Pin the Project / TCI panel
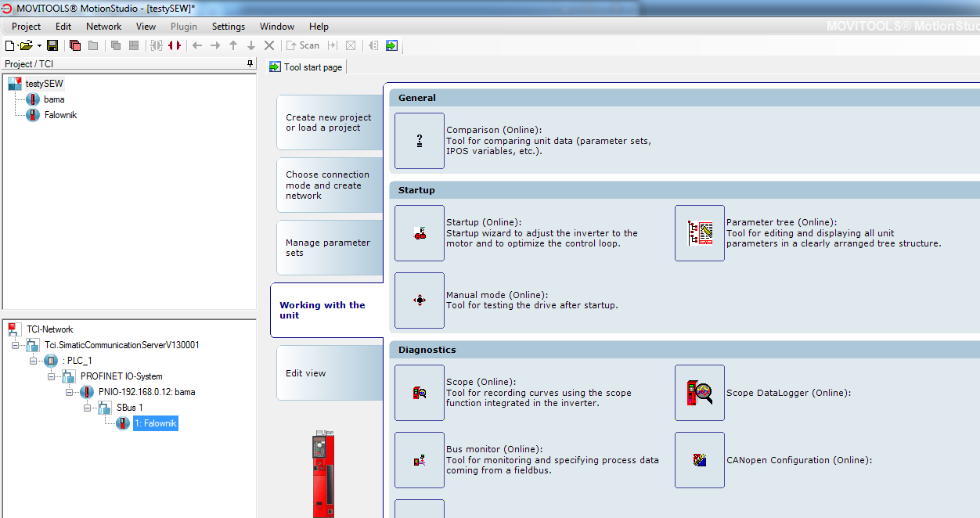Screen dimensions: 980x518 click(x=250, y=63)
